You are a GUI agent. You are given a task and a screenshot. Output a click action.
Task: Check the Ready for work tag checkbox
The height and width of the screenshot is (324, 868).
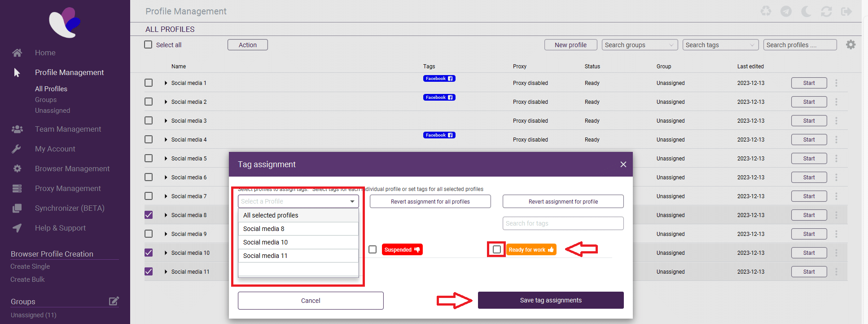[497, 249]
